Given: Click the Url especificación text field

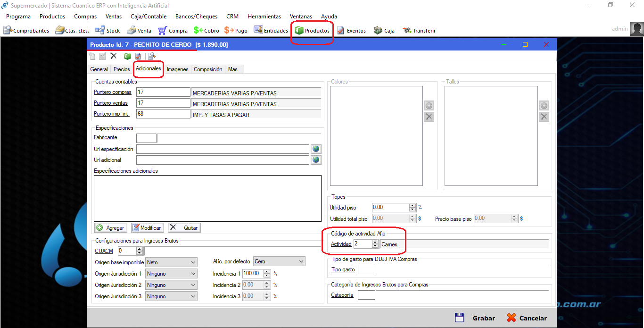Looking at the screenshot, I should (223, 149).
